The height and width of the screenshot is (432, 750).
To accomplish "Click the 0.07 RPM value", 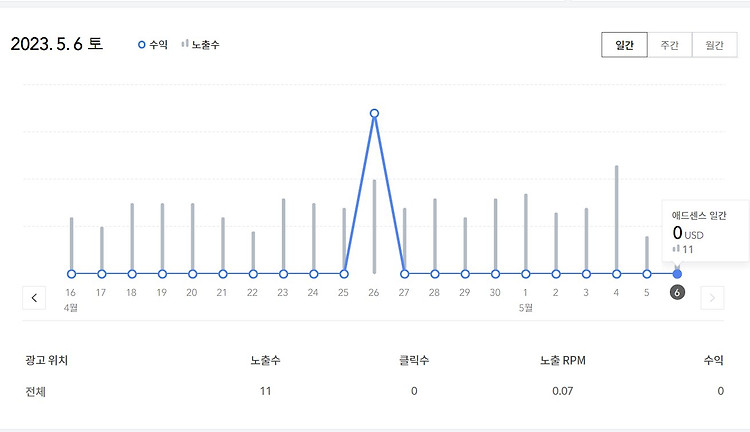I will (x=562, y=391).
